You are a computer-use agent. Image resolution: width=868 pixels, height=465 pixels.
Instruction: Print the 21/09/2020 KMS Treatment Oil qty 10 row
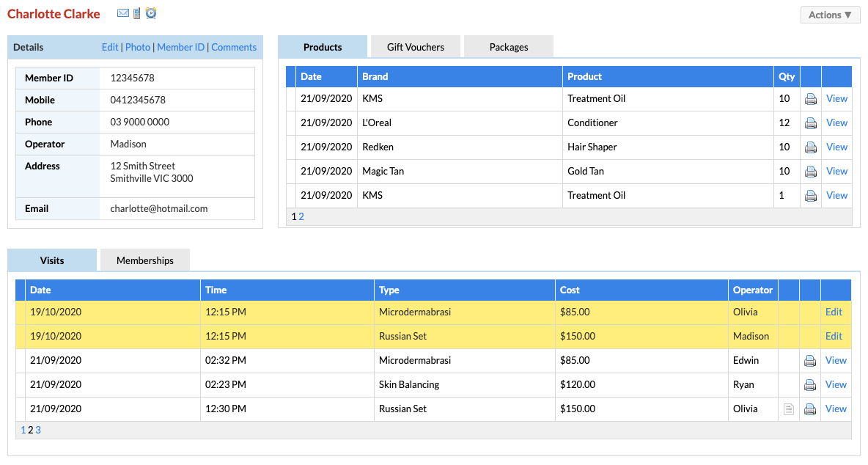point(810,99)
